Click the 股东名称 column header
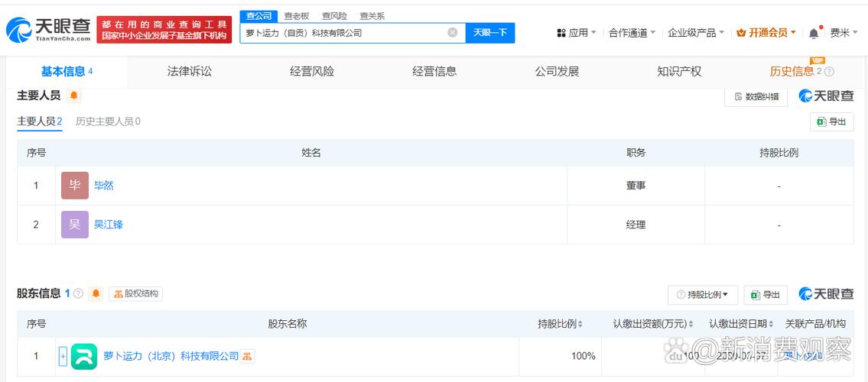Screen dimensions: 868x382 tap(288, 325)
